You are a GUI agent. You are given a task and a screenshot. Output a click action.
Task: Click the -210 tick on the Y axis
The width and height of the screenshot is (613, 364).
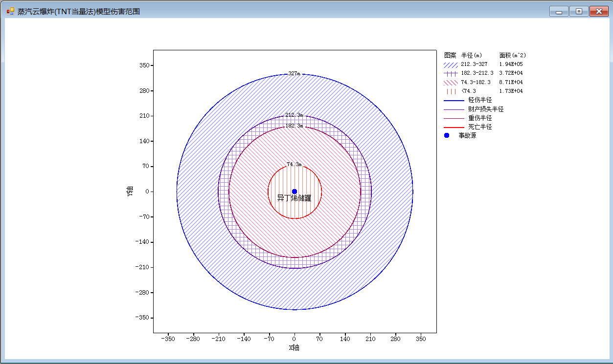[x=143, y=267]
